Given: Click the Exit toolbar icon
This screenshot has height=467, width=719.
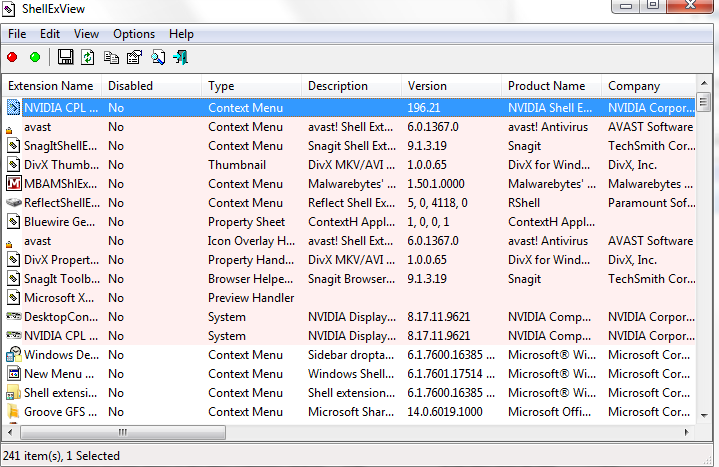Looking at the screenshot, I should pyautogui.click(x=181, y=57).
